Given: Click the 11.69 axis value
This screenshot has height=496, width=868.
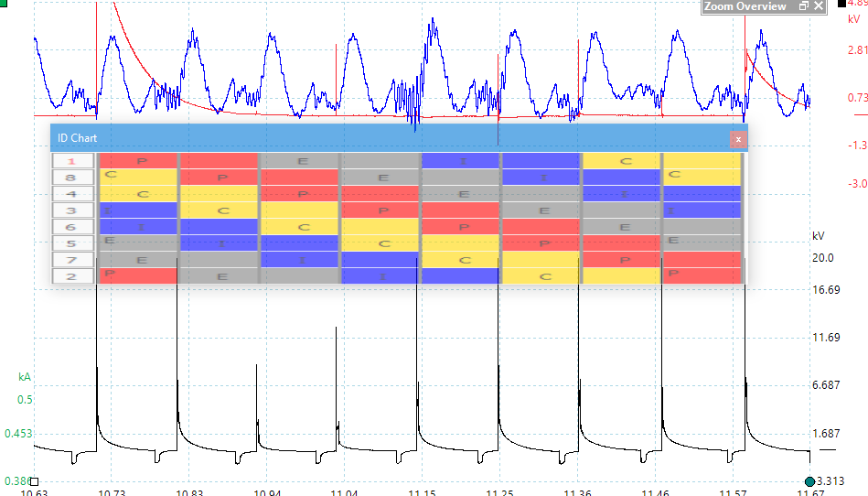Looking at the screenshot, I should point(826,337).
